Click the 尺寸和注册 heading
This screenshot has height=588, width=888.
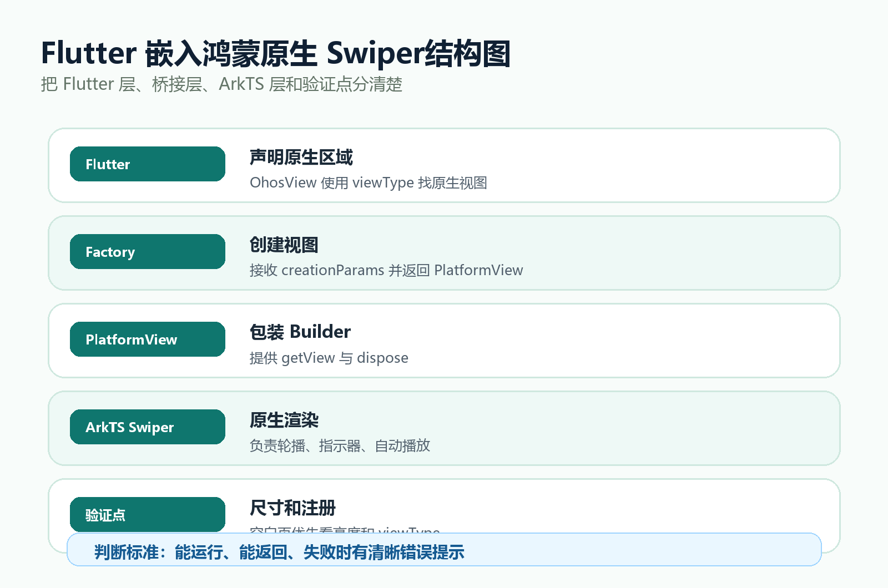click(x=292, y=508)
